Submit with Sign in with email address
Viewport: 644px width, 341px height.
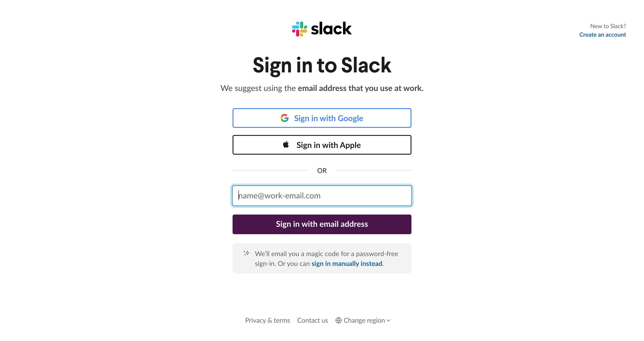[x=322, y=224]
